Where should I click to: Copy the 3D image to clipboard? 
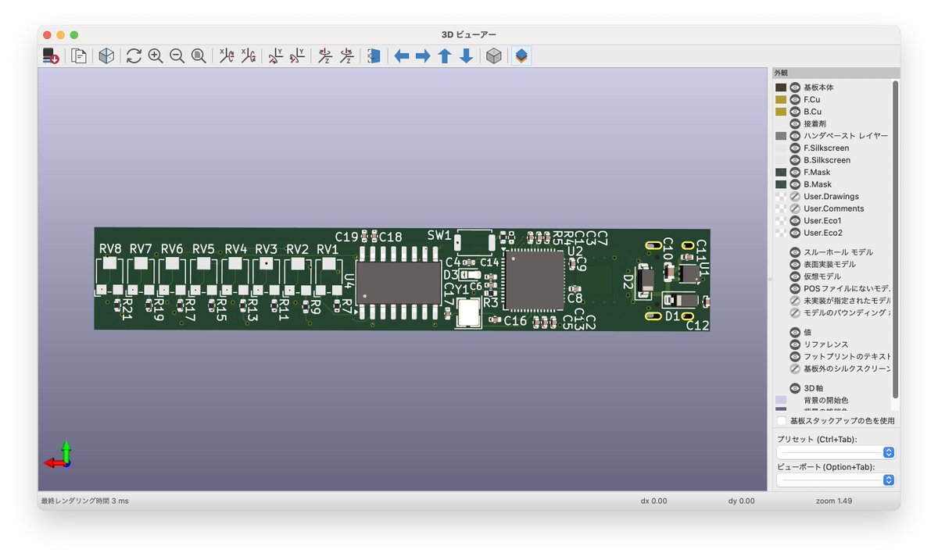pyautogui.click(x=79, y=55)
